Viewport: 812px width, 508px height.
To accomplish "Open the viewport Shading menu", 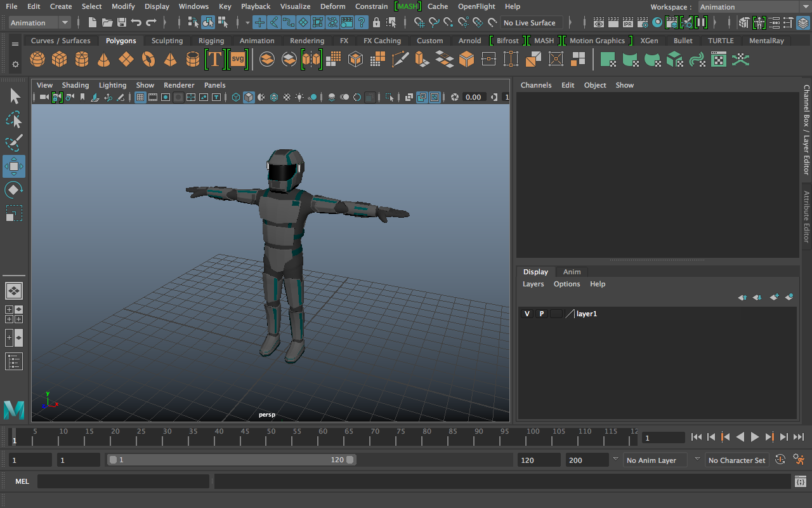I will pos(75,85).
